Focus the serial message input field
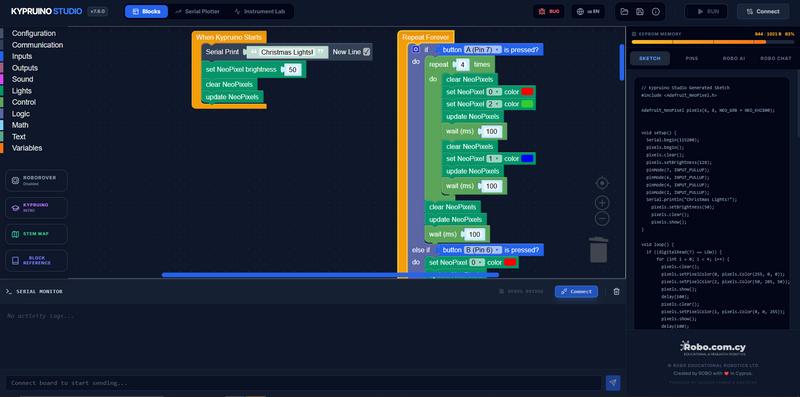Image resolution: width=800 pixels, height=397 pixels. coord(304,383)
